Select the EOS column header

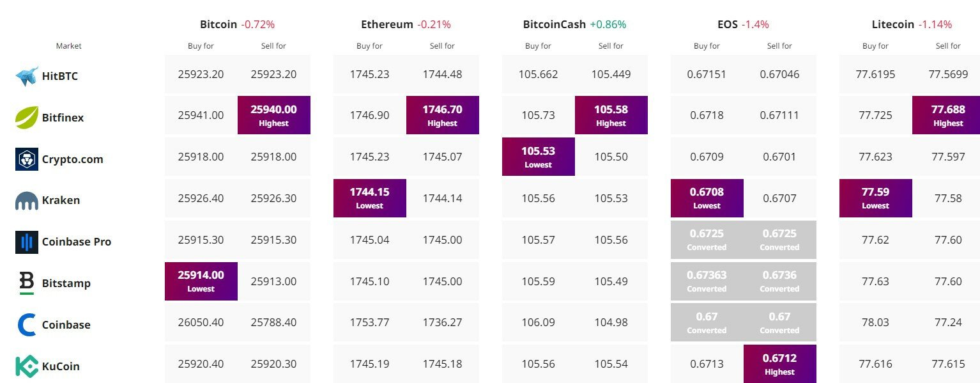(728, 24)
